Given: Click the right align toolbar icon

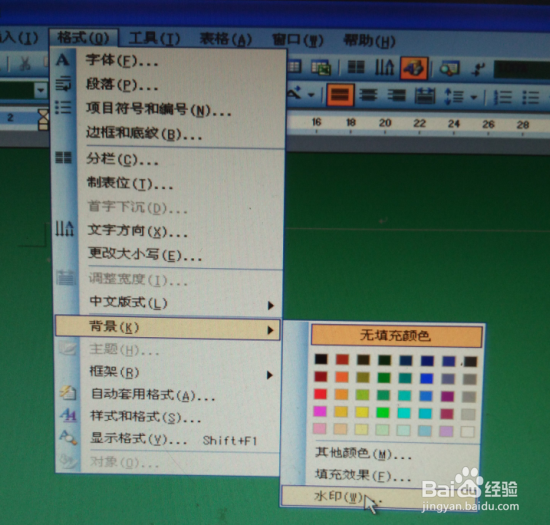Looking at the screenshot, I should click(x=396, y=95).
